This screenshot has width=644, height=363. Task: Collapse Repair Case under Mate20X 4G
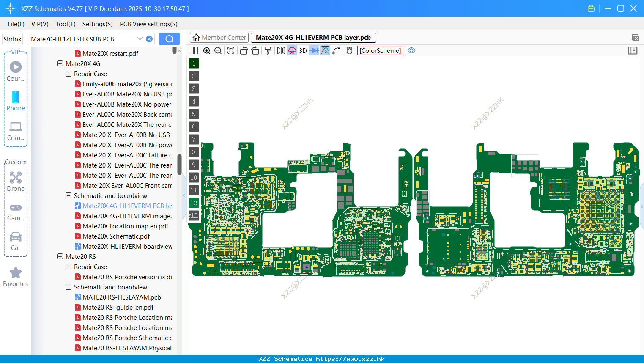(x=68, y=74)
